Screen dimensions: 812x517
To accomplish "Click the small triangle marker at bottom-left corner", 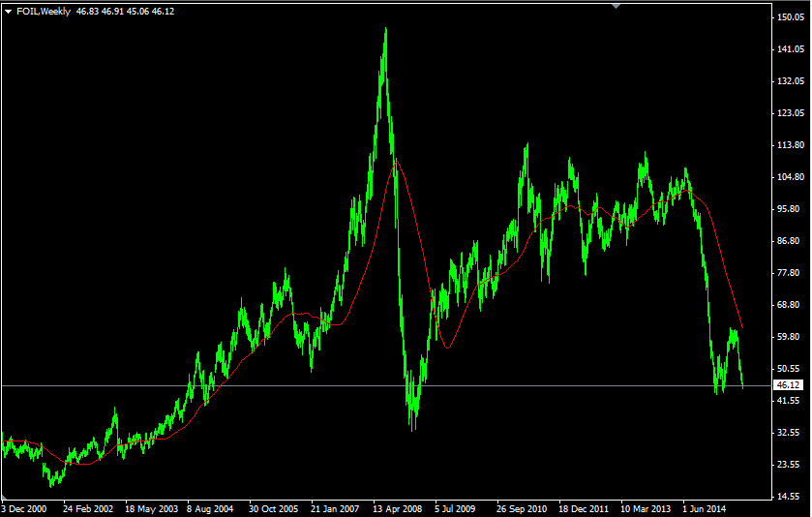I will (x=4, y=498).
